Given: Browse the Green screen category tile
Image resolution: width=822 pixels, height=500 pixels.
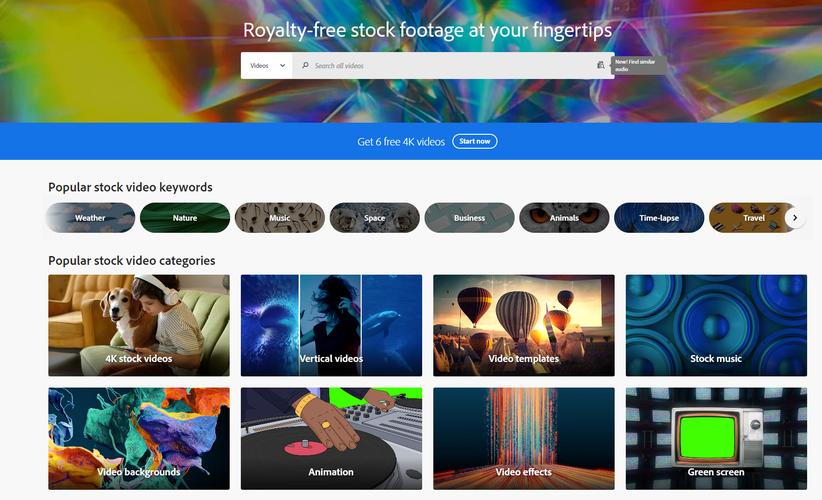Looking at the screenshot, I should [x=716, y=438].
